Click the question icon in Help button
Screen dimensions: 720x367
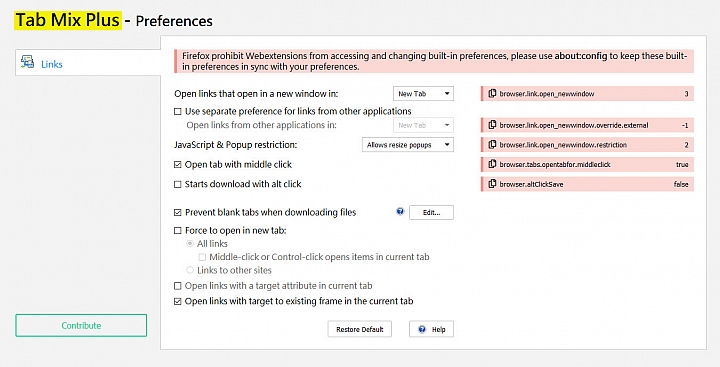(422, 329)
